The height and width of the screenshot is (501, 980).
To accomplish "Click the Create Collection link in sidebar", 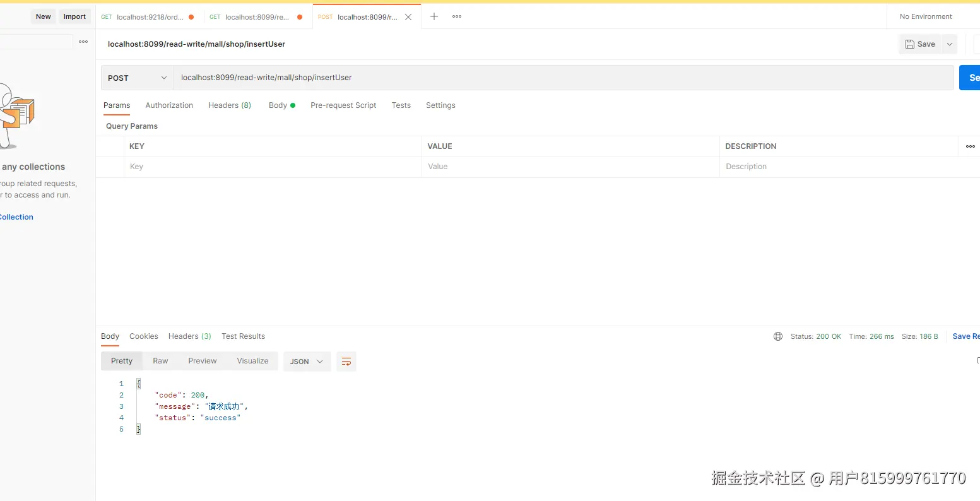I will point(16,217).
